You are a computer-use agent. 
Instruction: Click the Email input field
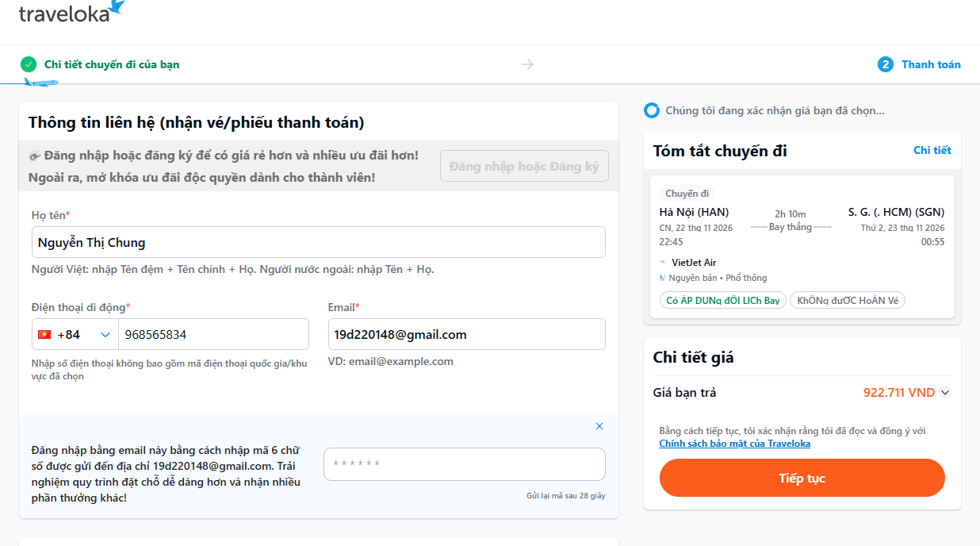click(467, 334)
